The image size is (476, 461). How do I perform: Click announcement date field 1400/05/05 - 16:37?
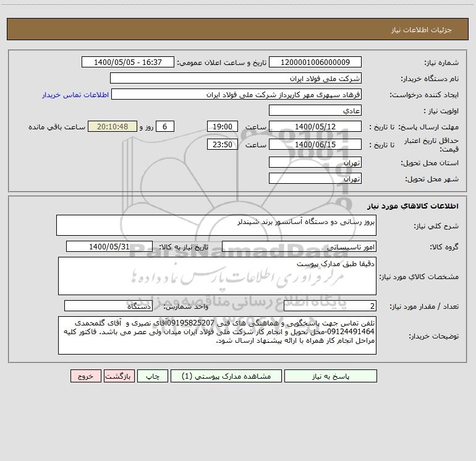click(x=128, y=62)
